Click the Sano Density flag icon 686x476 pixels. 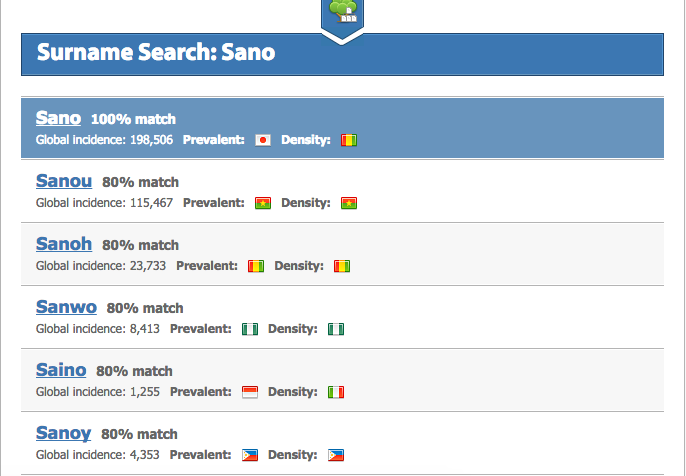[x=349, y=140]
